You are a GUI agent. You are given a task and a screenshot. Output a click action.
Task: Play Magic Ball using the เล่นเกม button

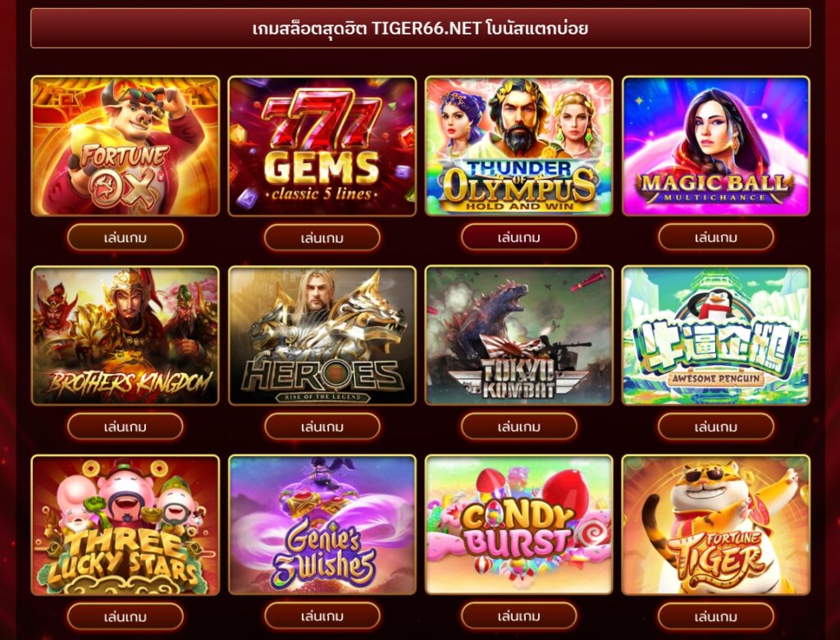715,237
